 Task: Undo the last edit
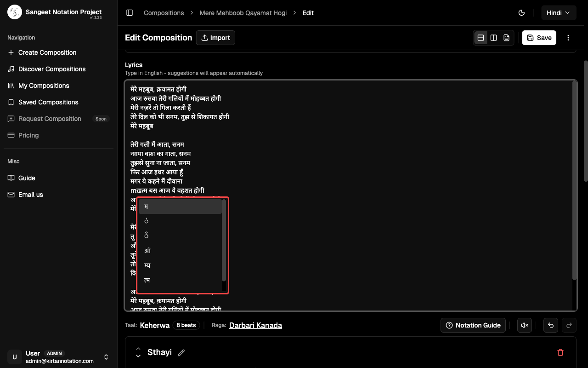550,325
